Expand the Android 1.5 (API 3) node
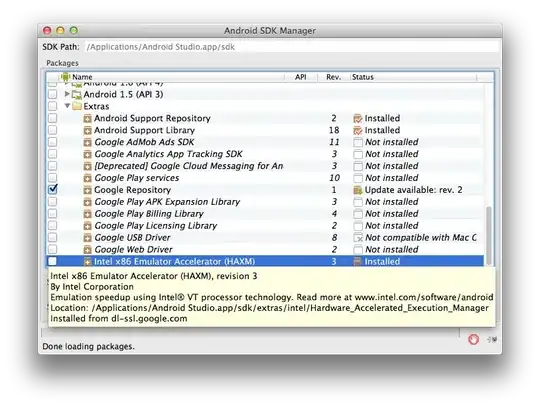The image size is (540, 407). (x=67, y=94)
